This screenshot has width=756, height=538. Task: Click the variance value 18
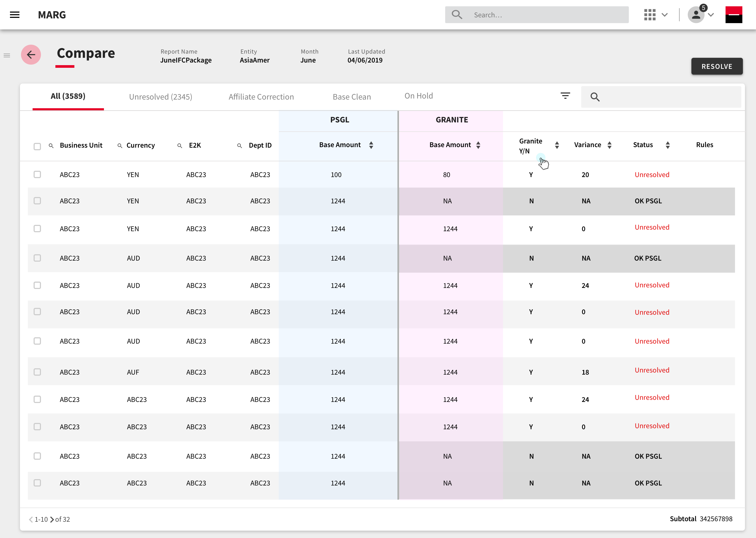pyautogui.click(x=585, y=372)
